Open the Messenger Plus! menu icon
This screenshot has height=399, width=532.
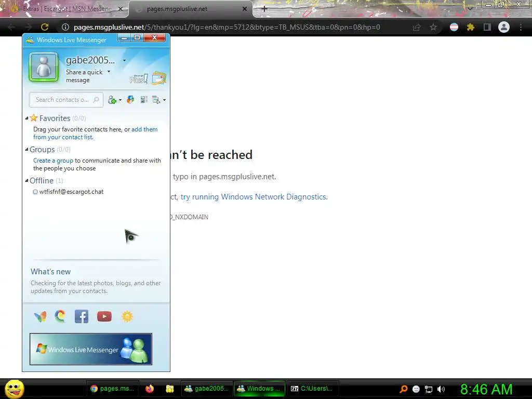[x=138, y=79]
